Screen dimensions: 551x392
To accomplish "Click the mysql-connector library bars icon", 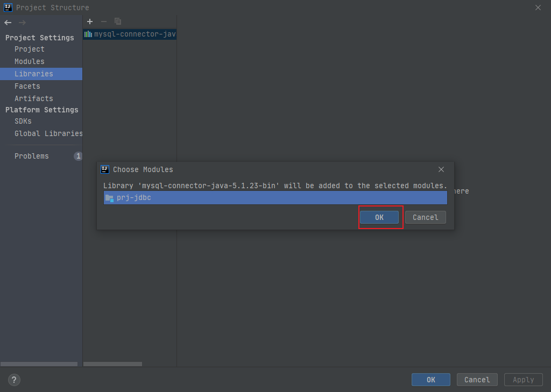I will [x=88, y=34].
